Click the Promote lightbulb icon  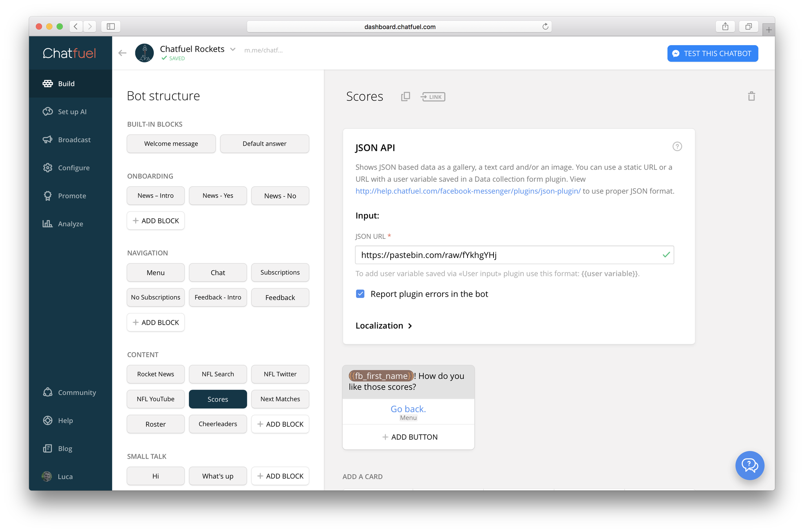[48, 196]
